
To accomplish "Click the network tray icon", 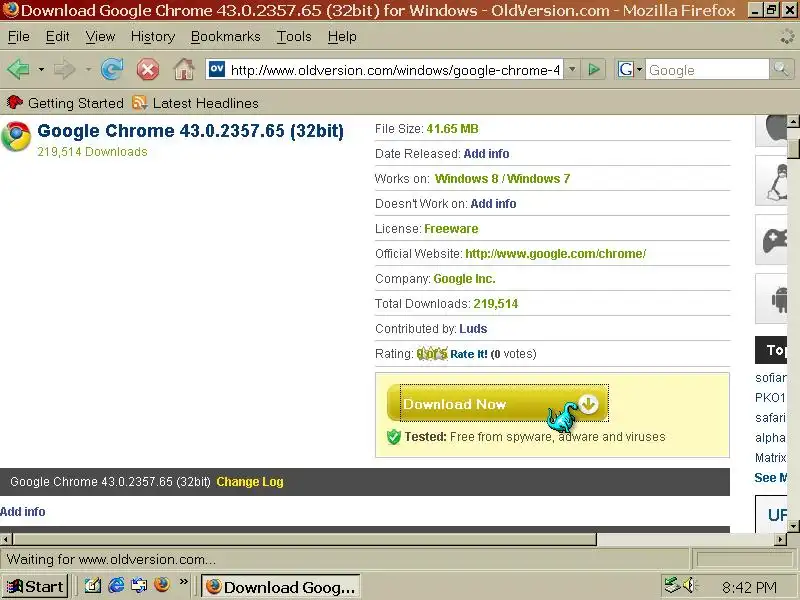I will click(x=672, y=585).
